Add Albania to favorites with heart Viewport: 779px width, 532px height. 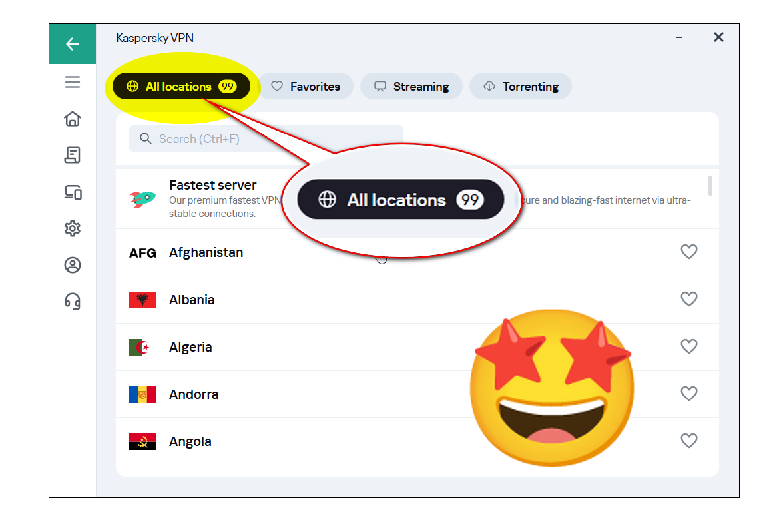(x=689, y=299)
